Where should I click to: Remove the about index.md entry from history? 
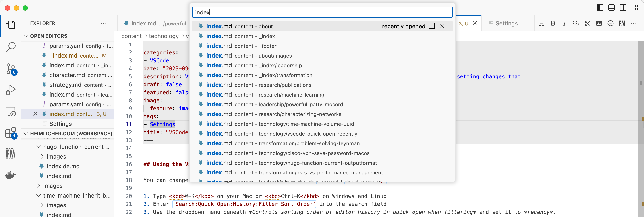tap(443, 26)
